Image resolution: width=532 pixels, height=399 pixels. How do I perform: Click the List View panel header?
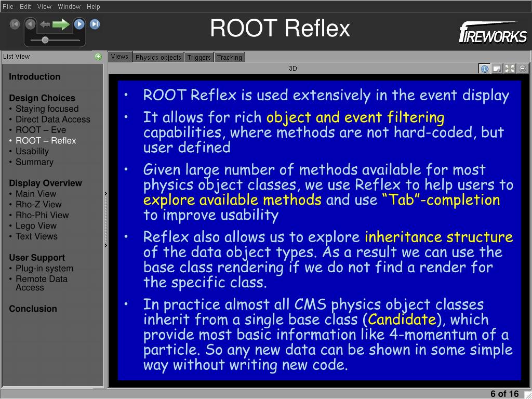point(47,57)
